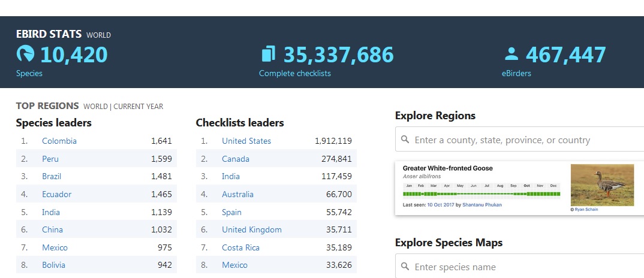
Task: Click the goose seasonal frequency bar chart
Action: (x=482, y=194)
